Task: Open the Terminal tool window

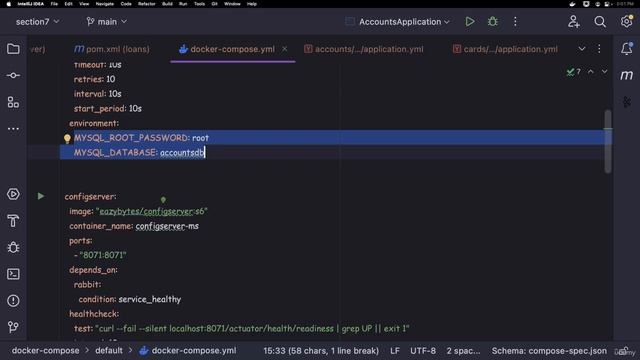Action: click(x=13, y=274)
